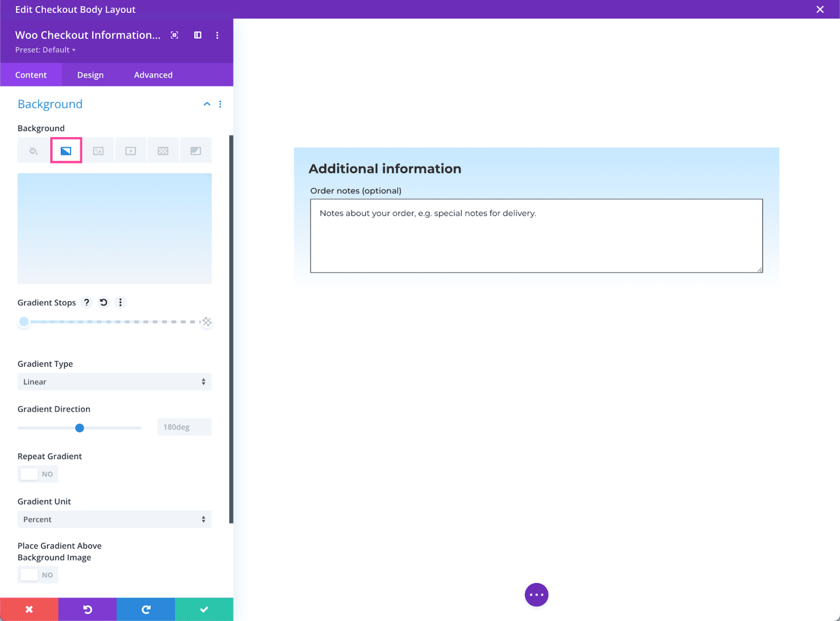
Task: Switch to the Advanced tab
Action: coord(153,74)
